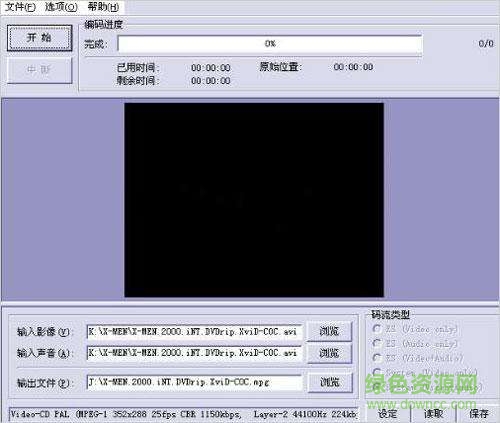Click the 读取 load button
500x423 pixels.
pyautogui.click(x=433, y=414)
